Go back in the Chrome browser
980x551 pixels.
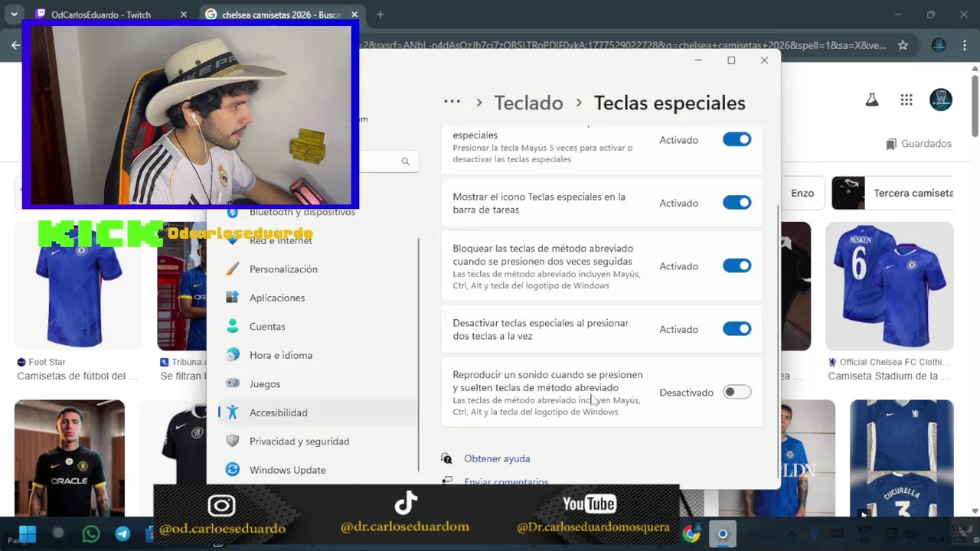pyautogui.click(x=15, y=45)
